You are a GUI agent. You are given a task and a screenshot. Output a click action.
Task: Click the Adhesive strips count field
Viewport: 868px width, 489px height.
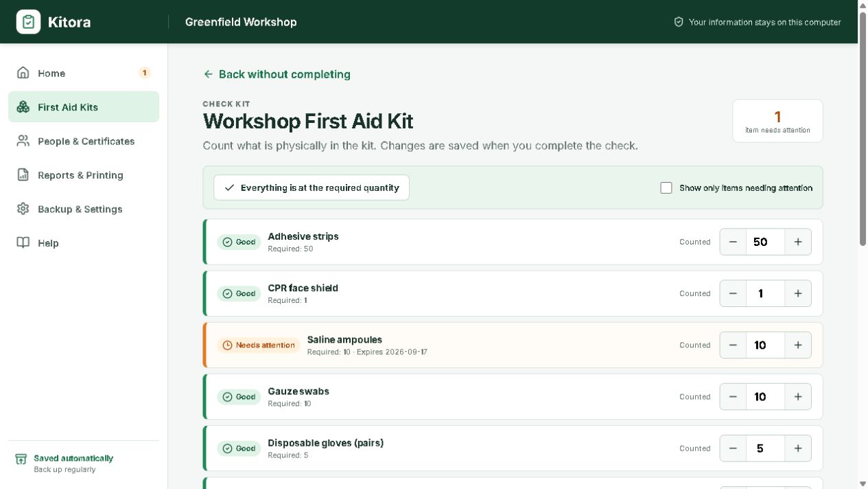pyautogui.click(x=765, y=242)
